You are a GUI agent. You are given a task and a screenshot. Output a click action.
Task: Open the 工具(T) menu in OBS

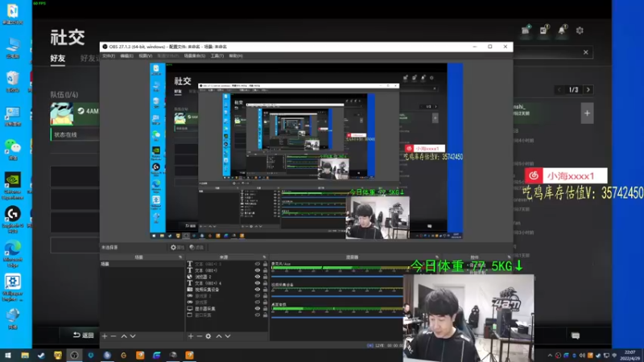(217, 56)
